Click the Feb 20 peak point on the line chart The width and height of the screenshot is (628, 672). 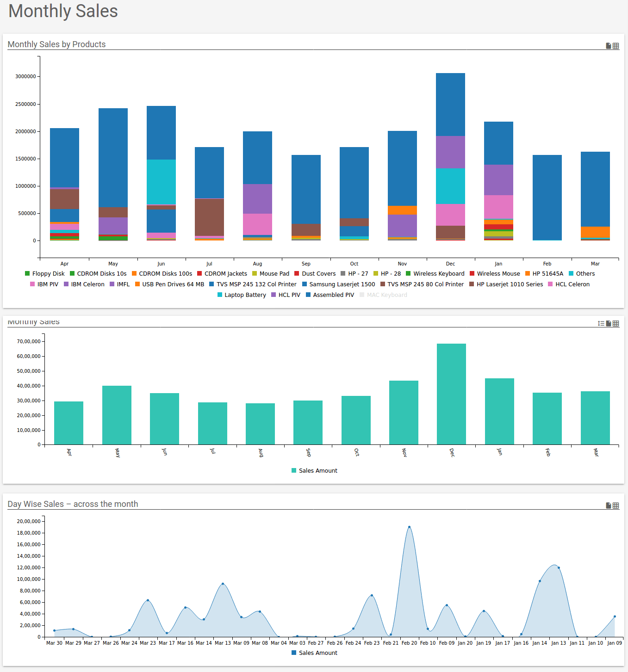click(x=409, y=527)
